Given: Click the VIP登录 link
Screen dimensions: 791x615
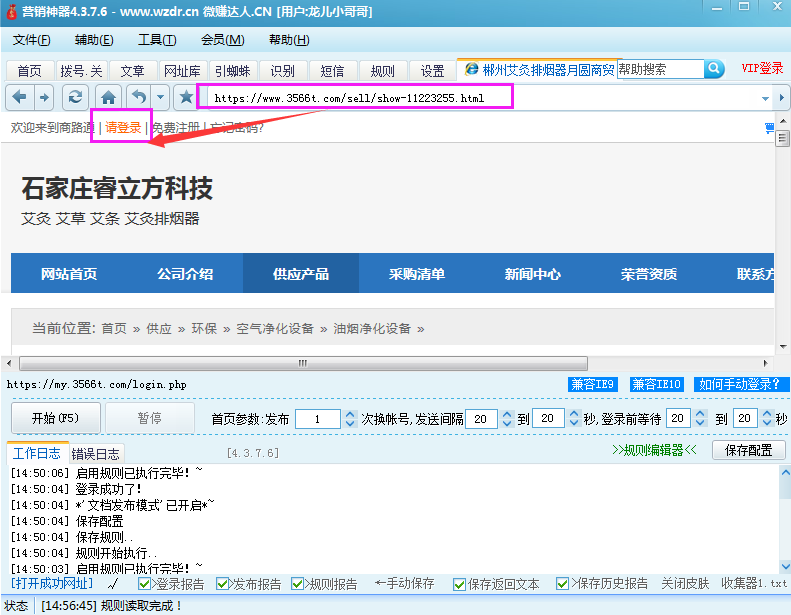Looking at the screenshot, I should click(762, 69).
